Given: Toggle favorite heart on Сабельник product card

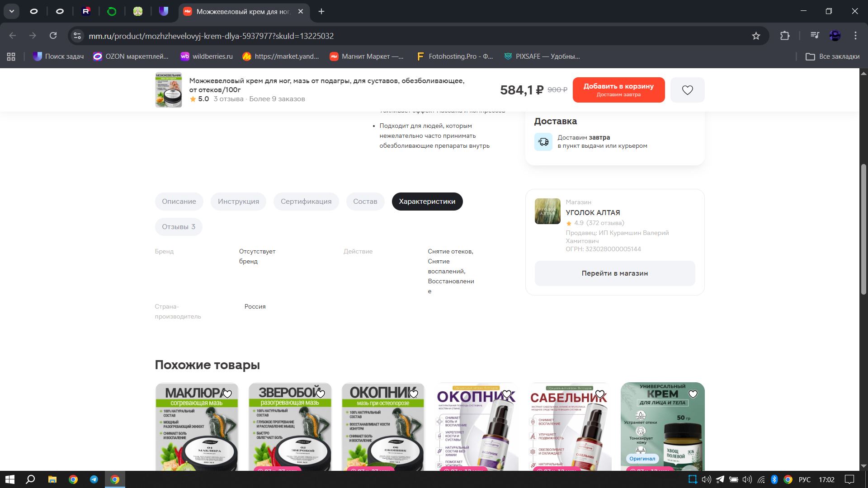Looking at the screenshot, I should click(x=600, y=394).
